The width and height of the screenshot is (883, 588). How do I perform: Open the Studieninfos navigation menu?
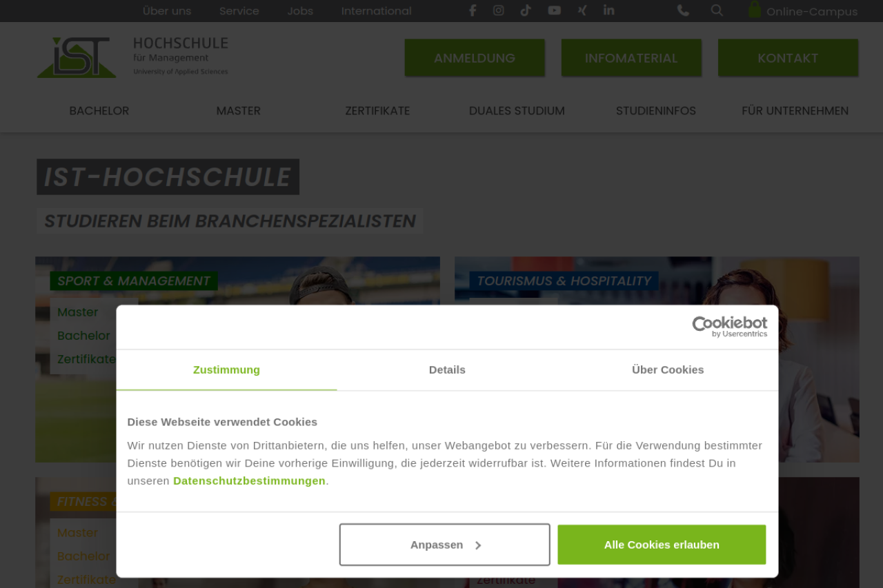tap(655, 111)
